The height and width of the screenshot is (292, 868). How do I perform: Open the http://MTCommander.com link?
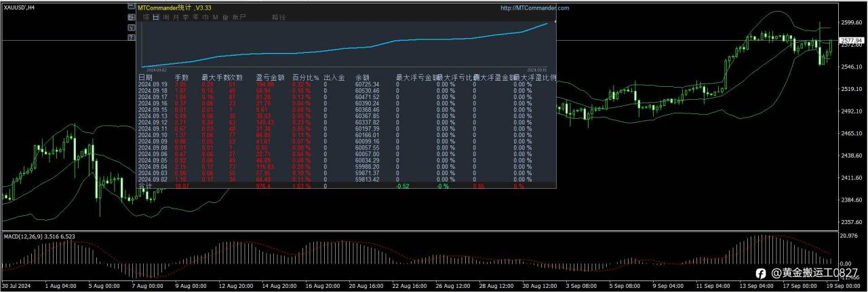(535, 8)
